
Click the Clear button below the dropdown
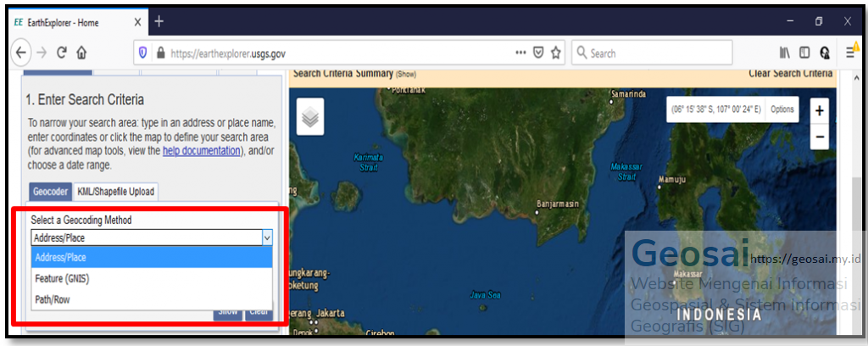pyautogui.click(x=259, y=312)
